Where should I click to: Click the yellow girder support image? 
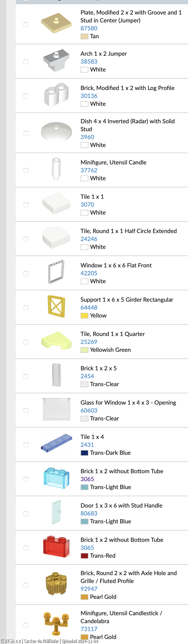pyautogui.click(x=56, y=306)
